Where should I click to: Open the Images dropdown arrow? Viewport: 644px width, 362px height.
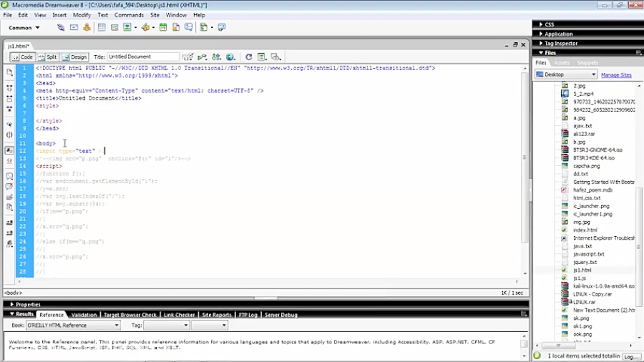pyautogui.click(x=135, y=27)
